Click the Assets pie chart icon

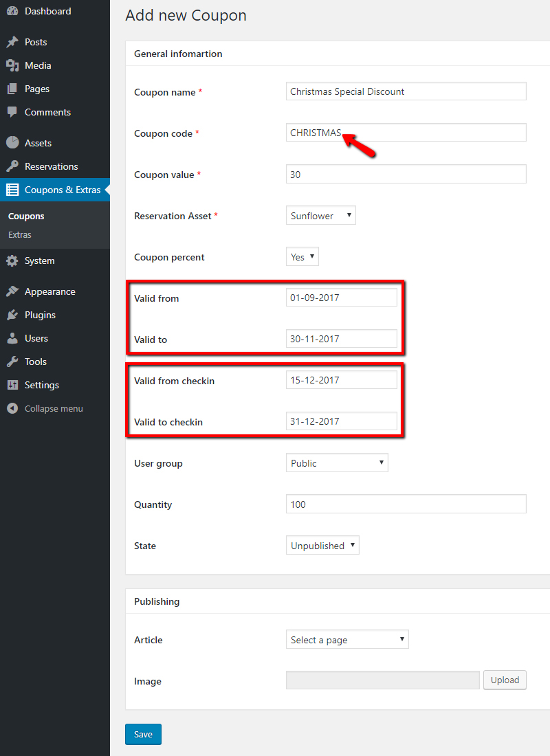[11, 142]
